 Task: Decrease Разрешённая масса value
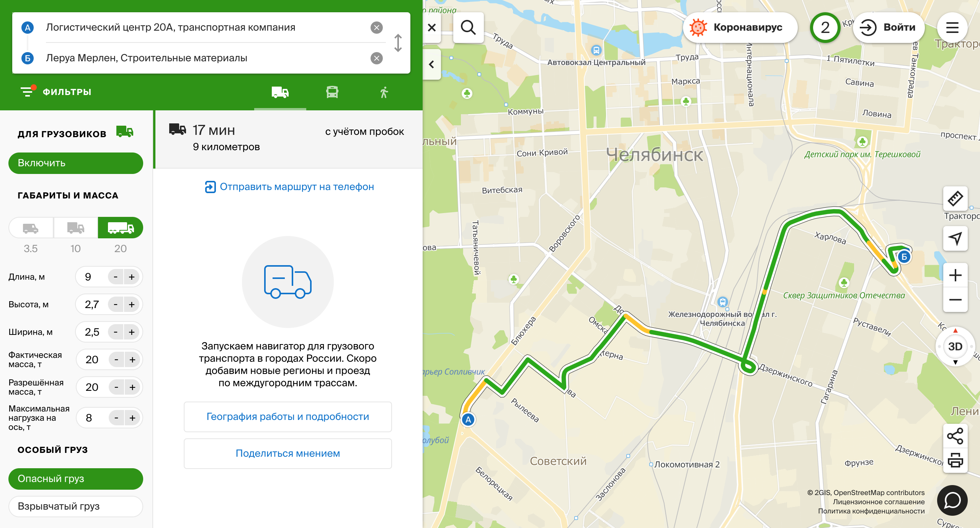tap(116, 387)
